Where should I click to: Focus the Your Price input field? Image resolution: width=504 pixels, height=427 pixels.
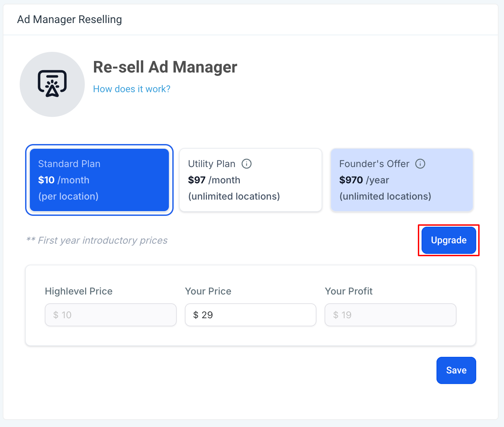251,315
